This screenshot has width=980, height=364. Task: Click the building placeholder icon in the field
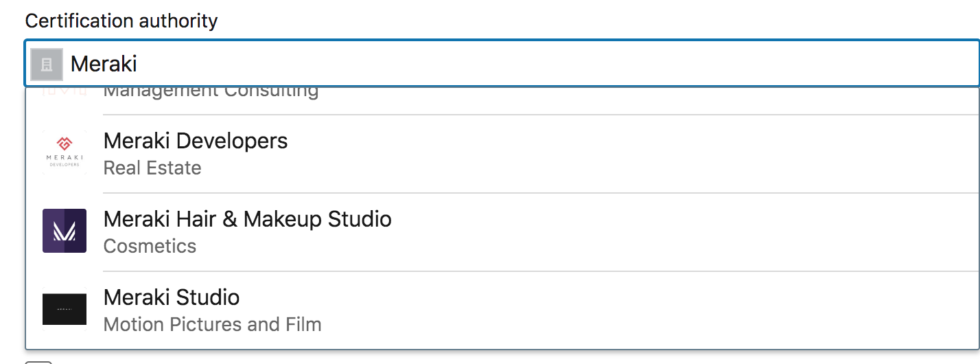point(47,65)
